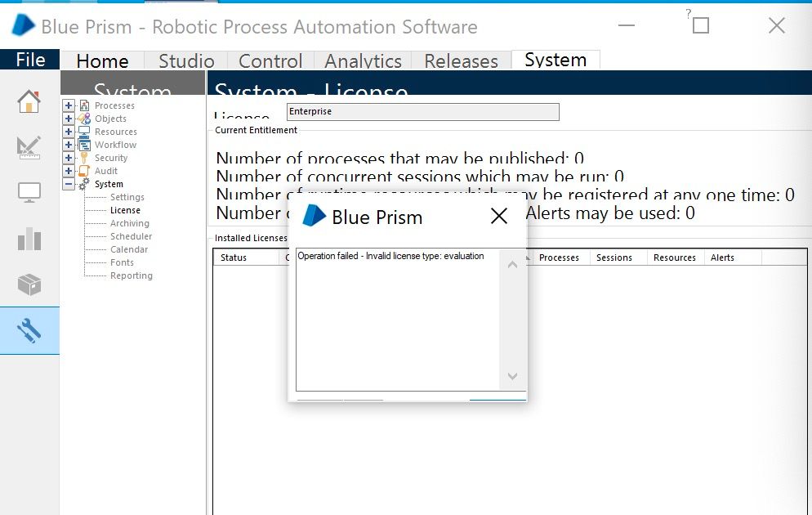Expand the Security tree node
The width and height of the screenshot is (812, 515).
pos(69,158)
